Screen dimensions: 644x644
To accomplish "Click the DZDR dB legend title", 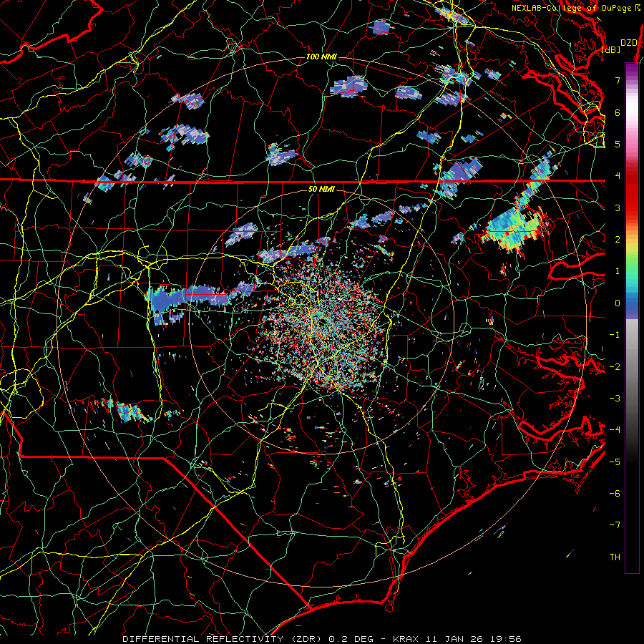I will pyautogui.click(x=620, y=46).
